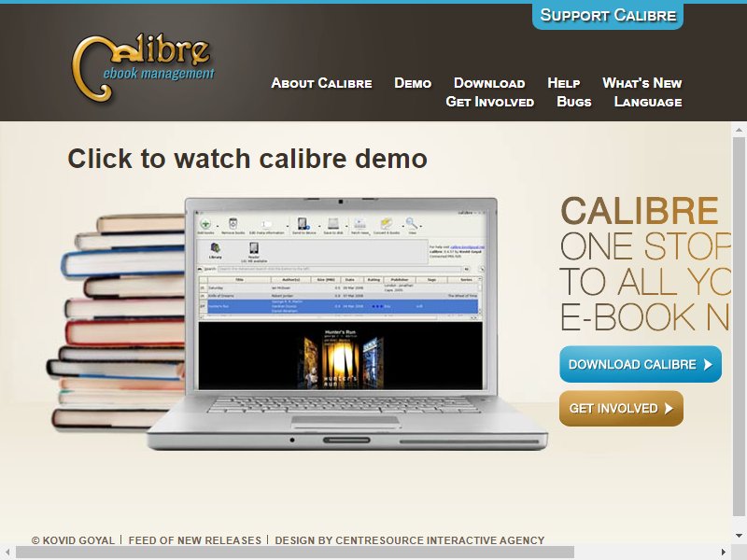Open the Help page

[x=564, y=83]
